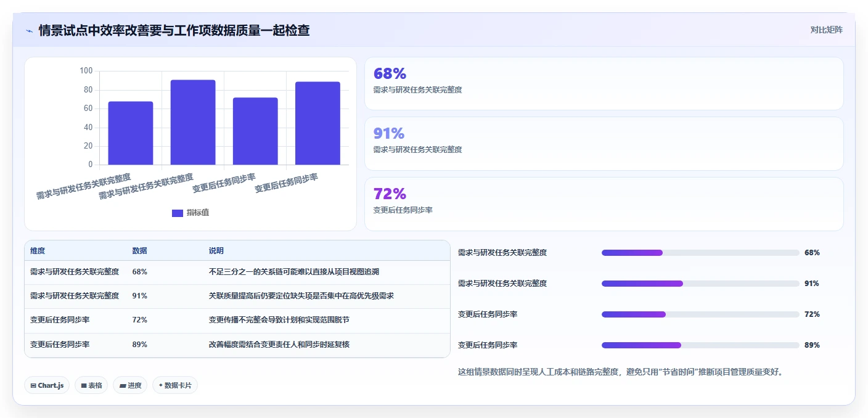Click the label of the 91% progress row
The width and height of the screenshot is (868, 418).
(502, 284)
